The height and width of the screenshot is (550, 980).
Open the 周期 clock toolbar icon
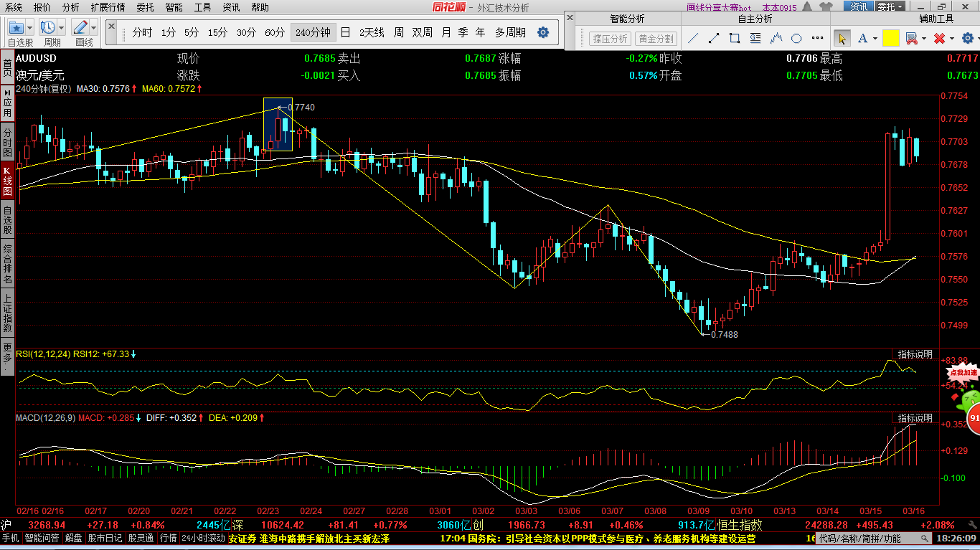tap(49, 27)
